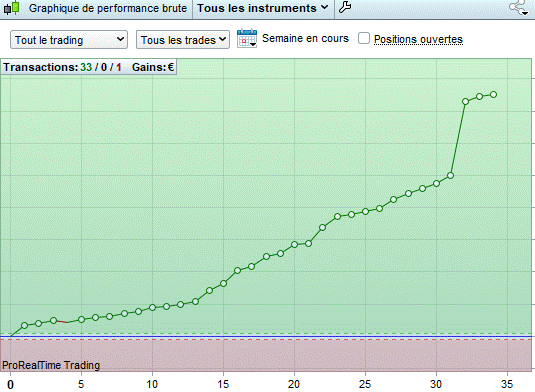Select the first data point circle at trade 1
Screen dimensions: 535x392
pos(25,325)
